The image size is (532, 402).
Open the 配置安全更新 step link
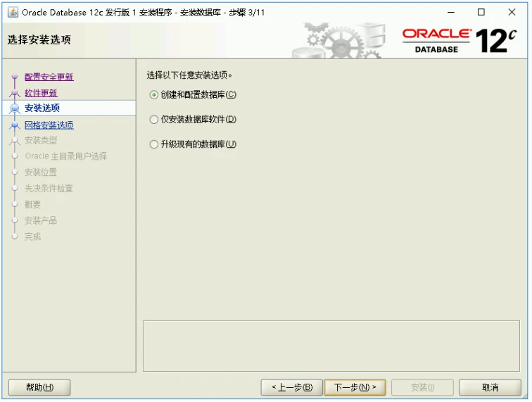pyautogui.click(x=49, y=77)
